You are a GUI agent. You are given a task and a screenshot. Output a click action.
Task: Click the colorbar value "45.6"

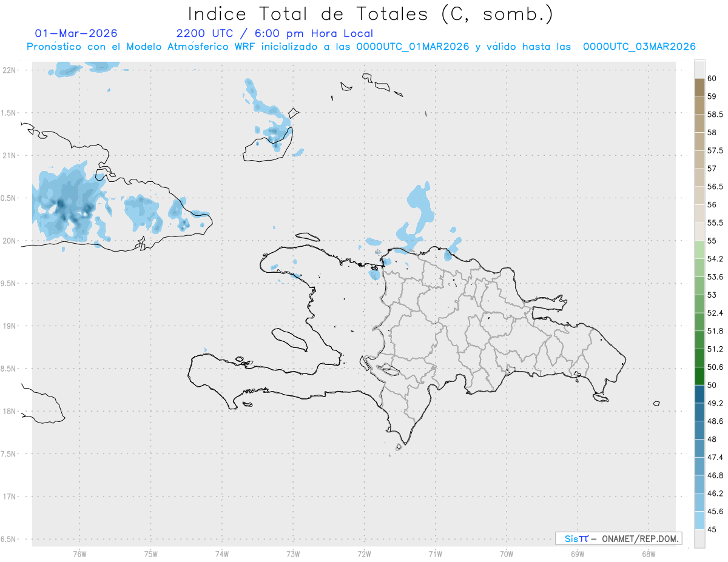click(715, 512)
